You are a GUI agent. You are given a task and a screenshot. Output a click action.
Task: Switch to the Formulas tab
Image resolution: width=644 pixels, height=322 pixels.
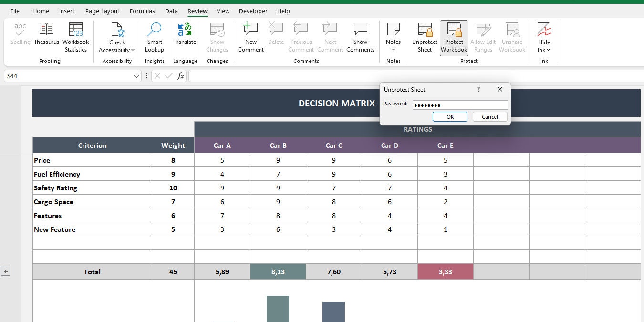(x=142, y=11)
